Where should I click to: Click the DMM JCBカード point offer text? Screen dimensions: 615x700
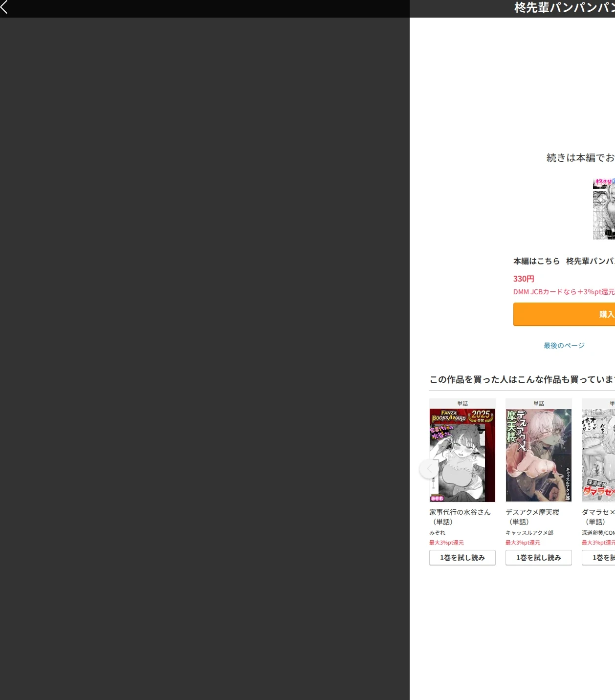tap(564, 292)
